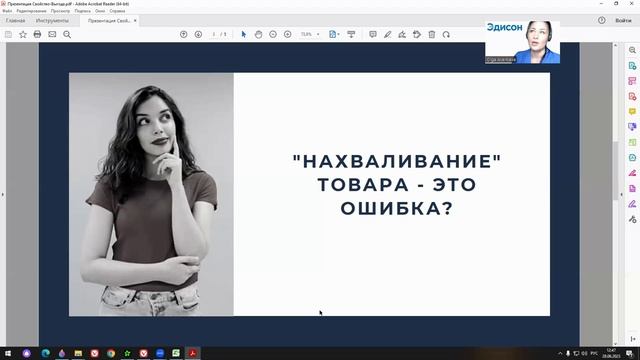This screenshot has width=640, height=360.
Task: Open Export PDF tool in right pane
Action: [632, 66]
